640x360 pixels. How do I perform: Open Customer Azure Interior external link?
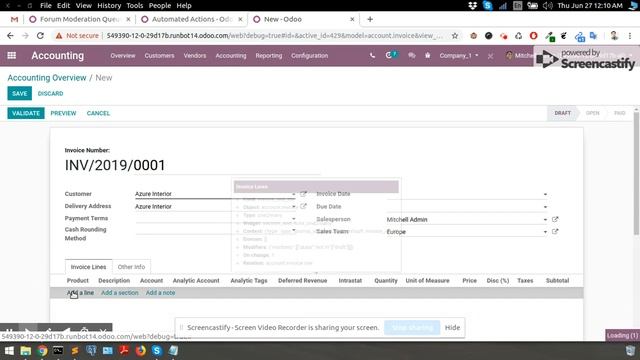click(303, 194)
